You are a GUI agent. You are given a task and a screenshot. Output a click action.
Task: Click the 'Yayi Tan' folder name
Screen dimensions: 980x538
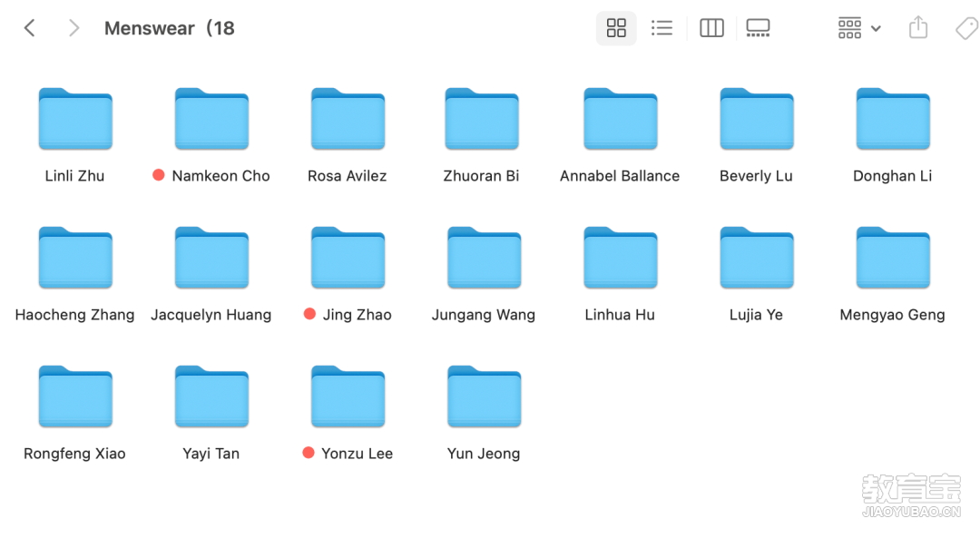(x=211, y=454)
